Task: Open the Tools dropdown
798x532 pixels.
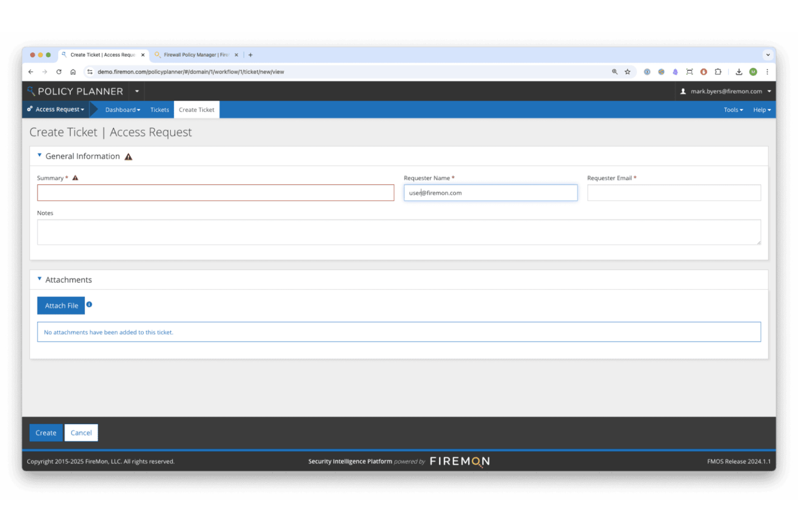Action: click(x=733, y=109)
